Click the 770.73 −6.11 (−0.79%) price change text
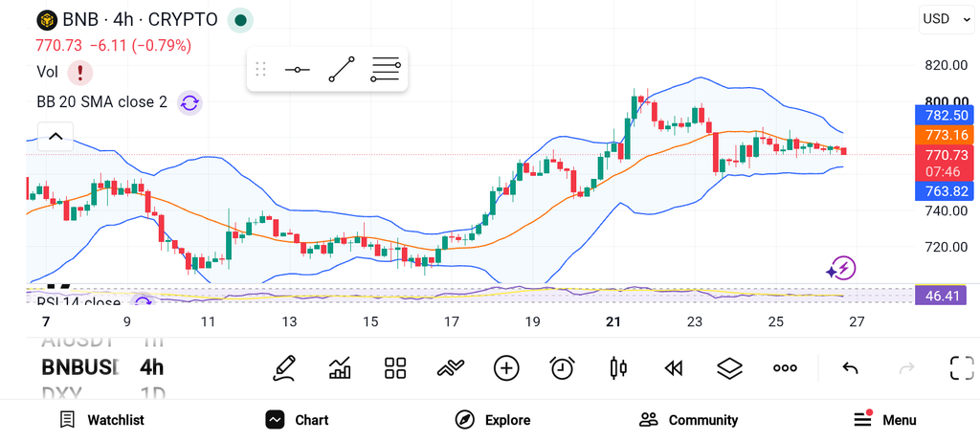The image size is (980, 441). point(114,46)
